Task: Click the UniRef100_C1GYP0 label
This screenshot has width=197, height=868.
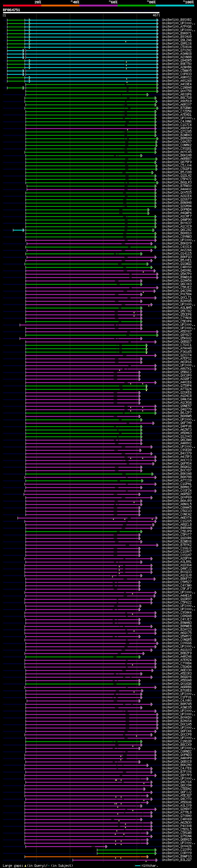Action: point(177,850)
